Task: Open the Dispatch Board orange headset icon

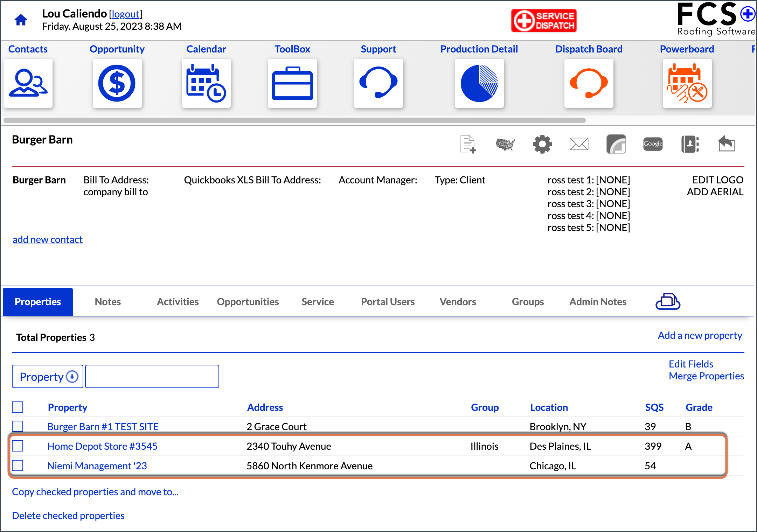Action: [589, 83]
